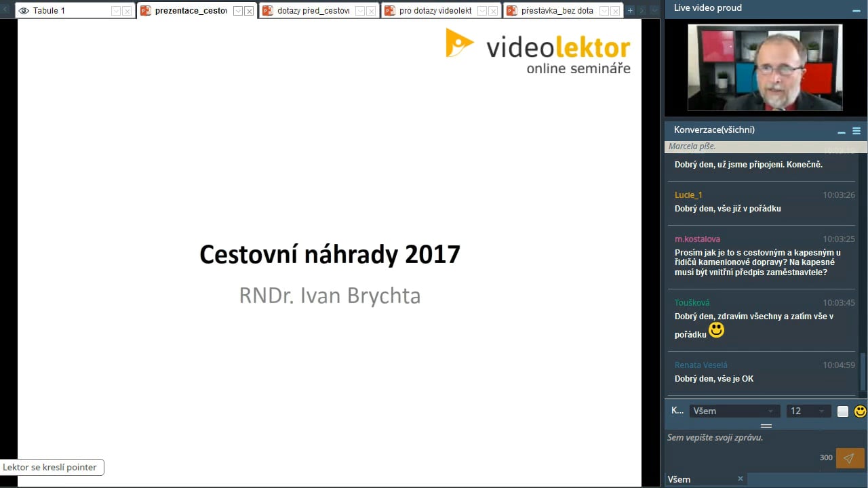This screenshot has height=488, width=868.
Task: Close the přestávka_bez dota tab
Action: 615,11
